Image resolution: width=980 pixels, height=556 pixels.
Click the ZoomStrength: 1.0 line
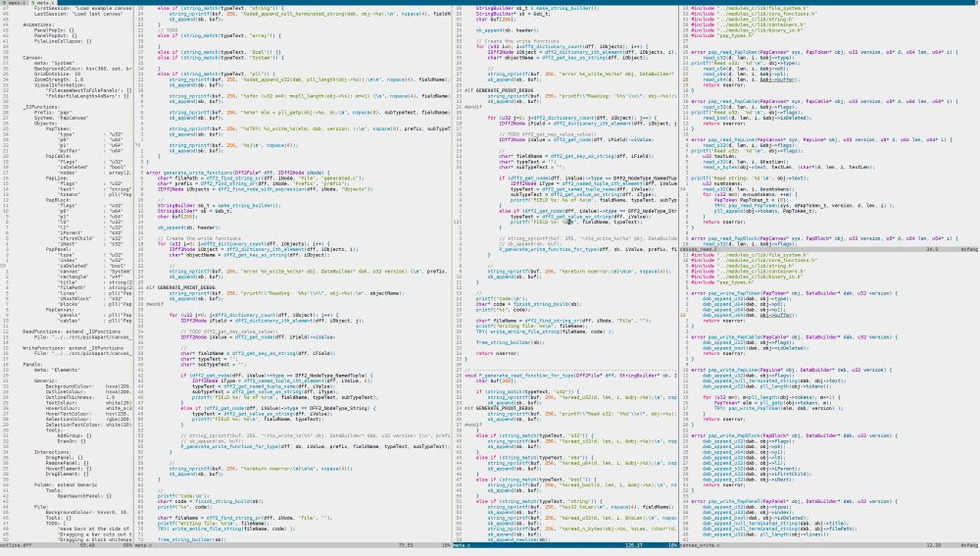[58, 79]
